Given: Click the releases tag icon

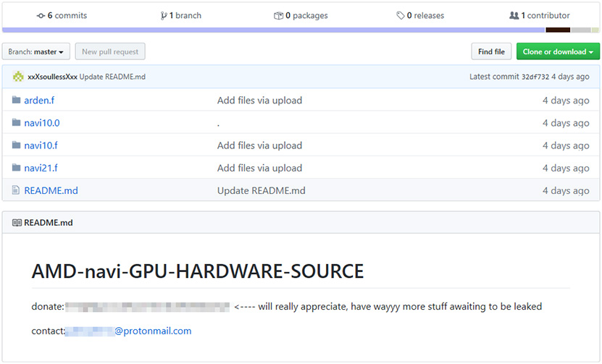Looking at the screenshot, I should click(x=401, y=16).
